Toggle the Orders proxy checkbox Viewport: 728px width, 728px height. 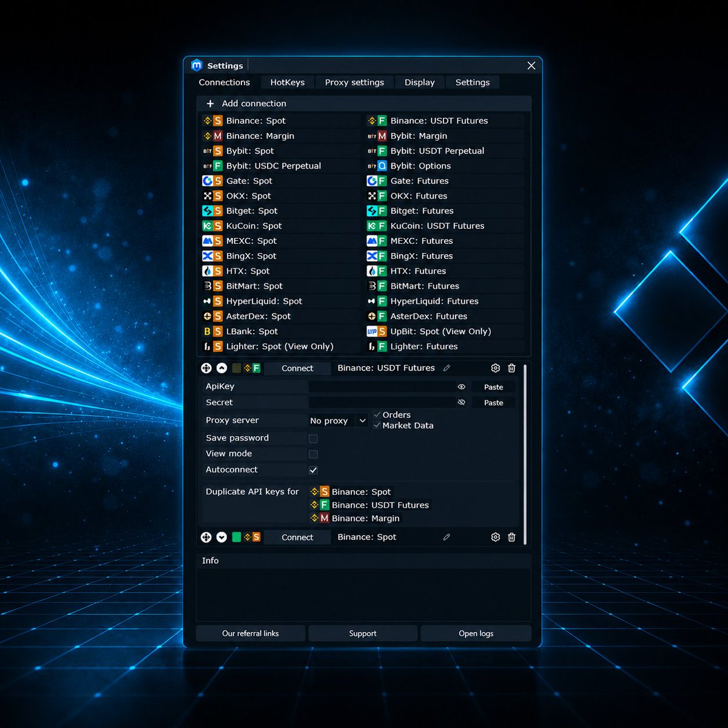point(377,415)
